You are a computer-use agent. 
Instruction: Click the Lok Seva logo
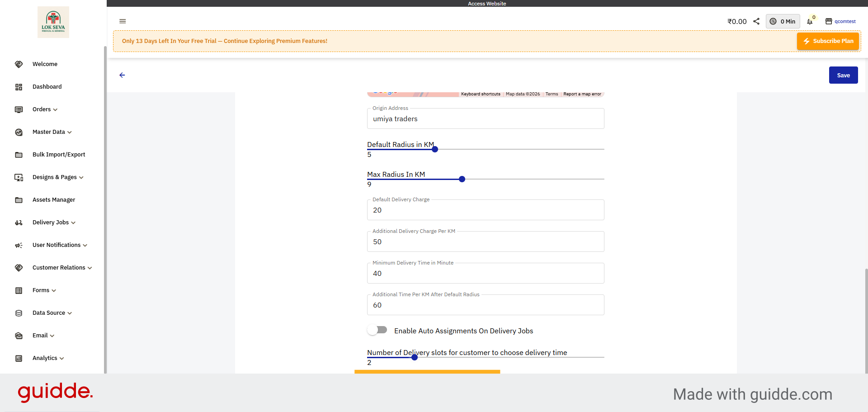click(x=53, y=22)
